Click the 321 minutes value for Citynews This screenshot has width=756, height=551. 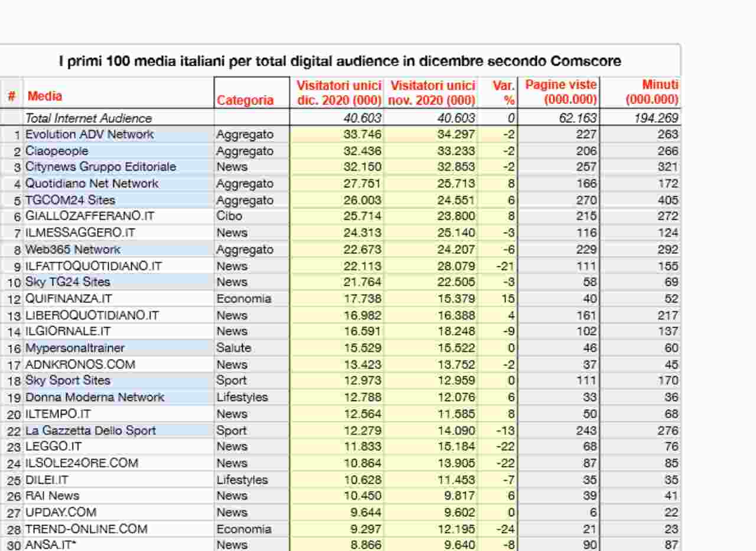pos(668,167)
